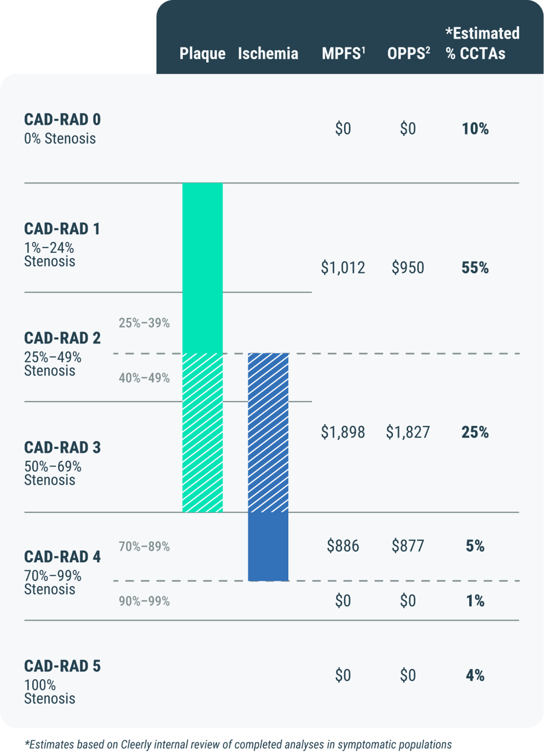544x756 pixels.
Task: Click the 25%–39% sub-range label
Action: [144, 323]
